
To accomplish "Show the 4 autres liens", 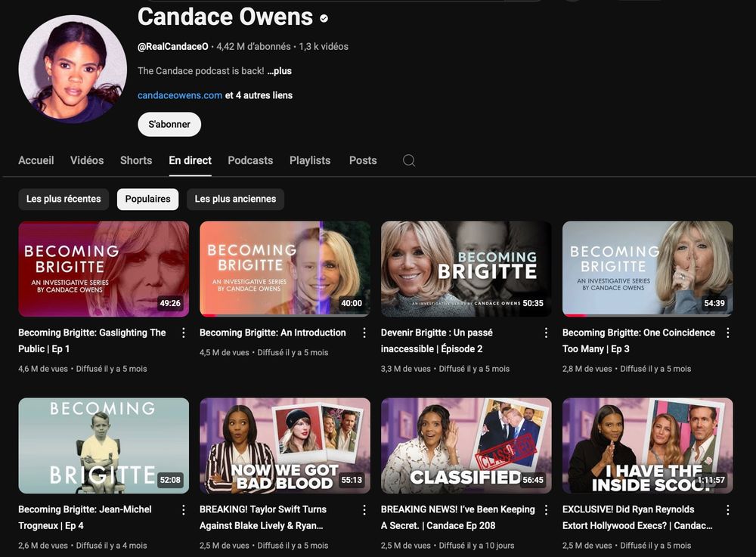I will (x=259, y=95).
